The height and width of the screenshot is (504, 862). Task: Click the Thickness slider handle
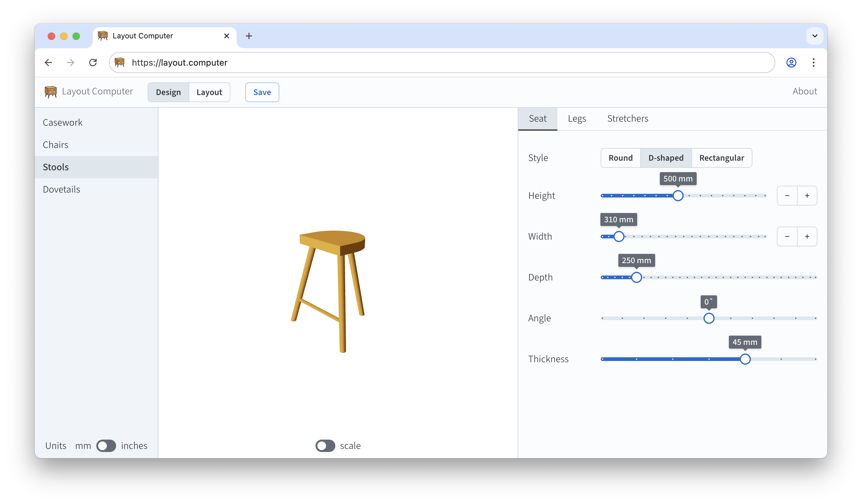tap(745, 359)
